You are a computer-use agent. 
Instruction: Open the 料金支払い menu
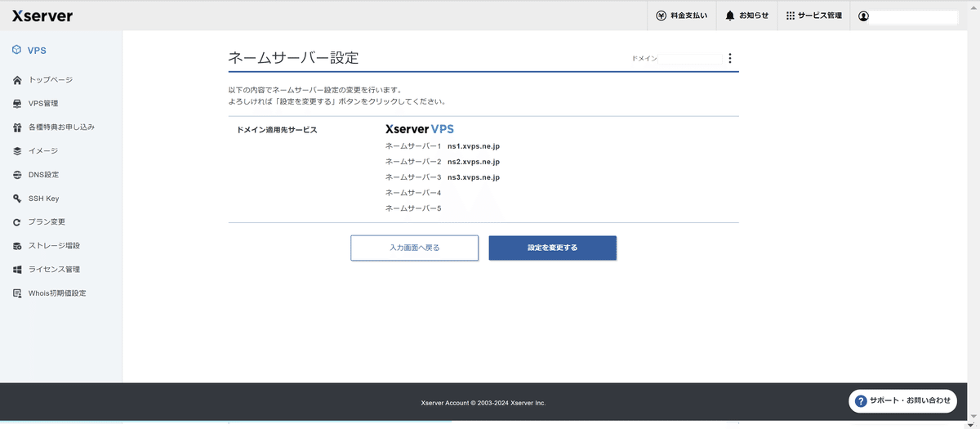pos(682,16)
